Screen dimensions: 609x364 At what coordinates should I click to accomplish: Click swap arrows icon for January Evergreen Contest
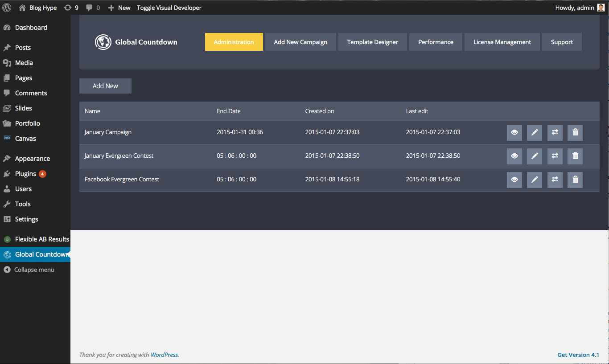(555, 156)
